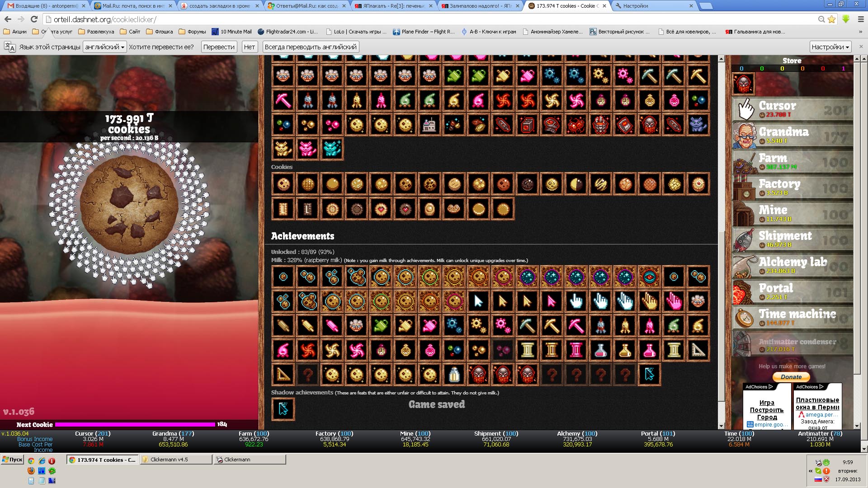Click the dimmed pink antimatter achievement icon

[x=503, y=350]
